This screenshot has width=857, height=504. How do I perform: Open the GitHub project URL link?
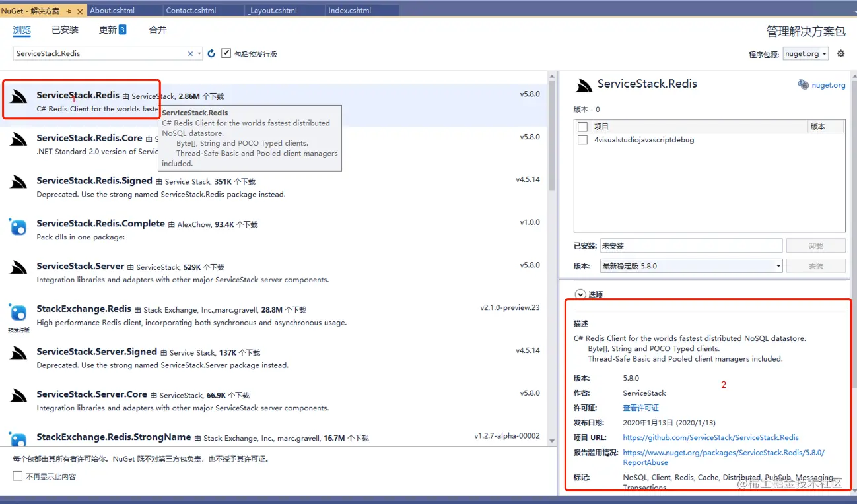pos(710,437)
